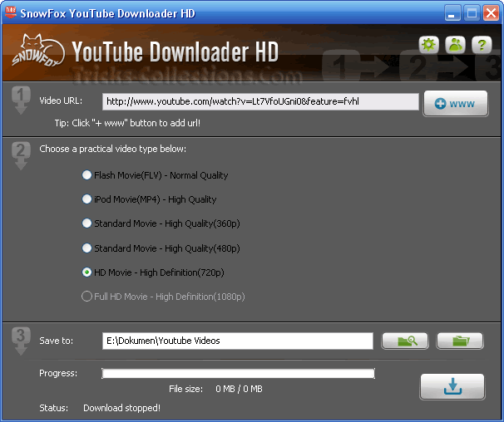Select Flash Movie(FLV) Normal Quality option

pos(155,175)
